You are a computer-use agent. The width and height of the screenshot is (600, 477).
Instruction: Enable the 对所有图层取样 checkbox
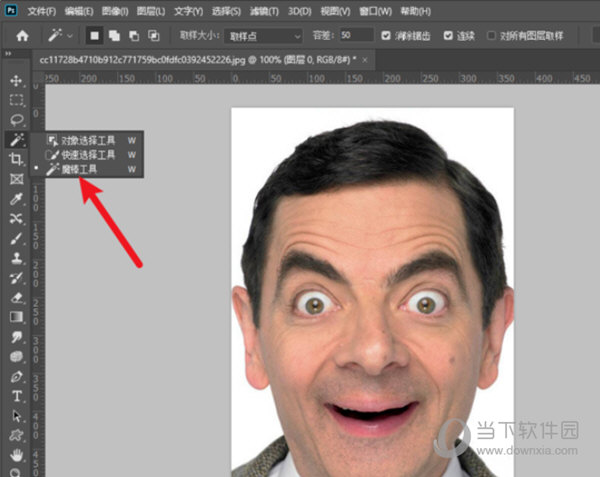(491, 35)
